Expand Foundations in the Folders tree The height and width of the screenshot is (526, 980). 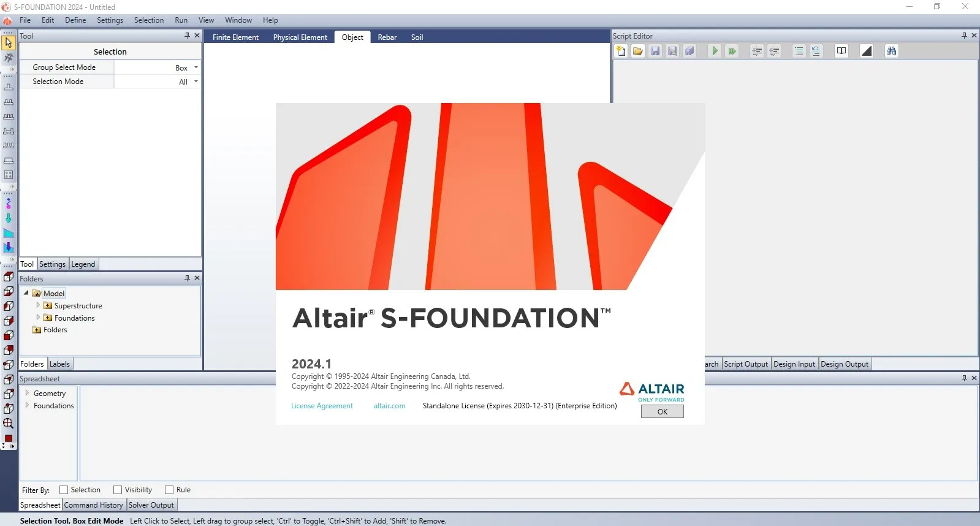[x=38, y=318]
